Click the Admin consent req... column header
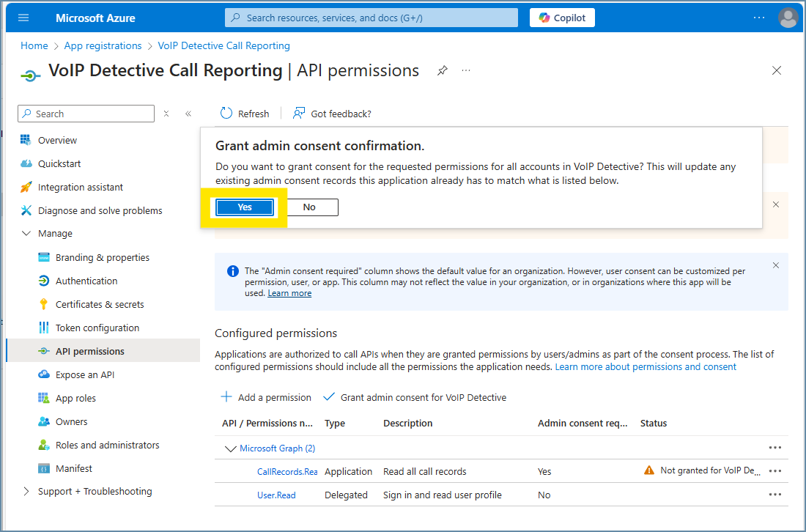Screen dimensions: 806x532 pyautogui.click(x=583, y=424)
